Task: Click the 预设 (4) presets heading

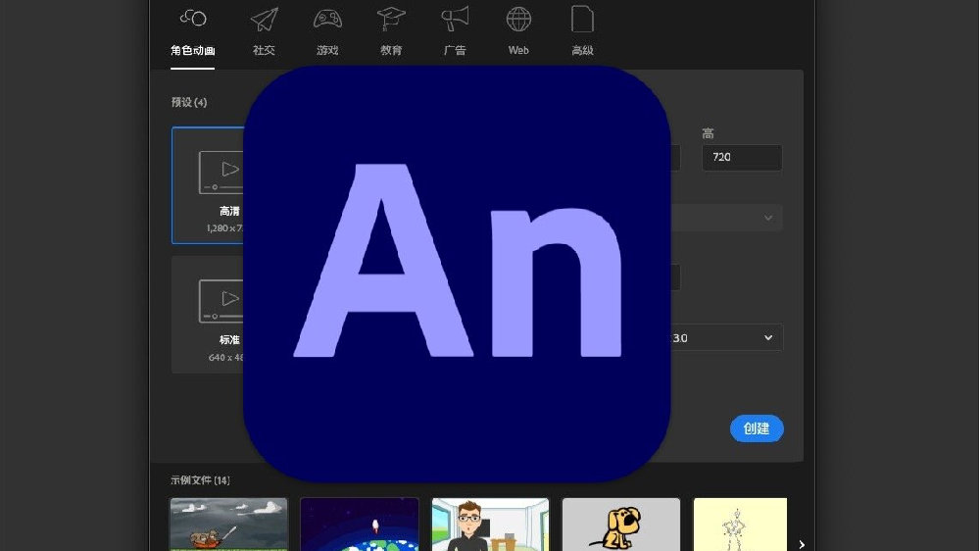Action: tap(189, 102)
